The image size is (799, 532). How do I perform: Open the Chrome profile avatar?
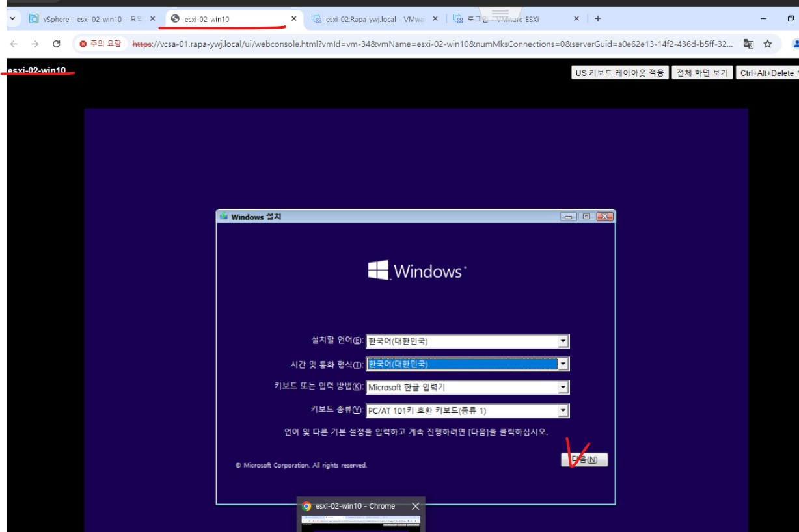(795, 44)
